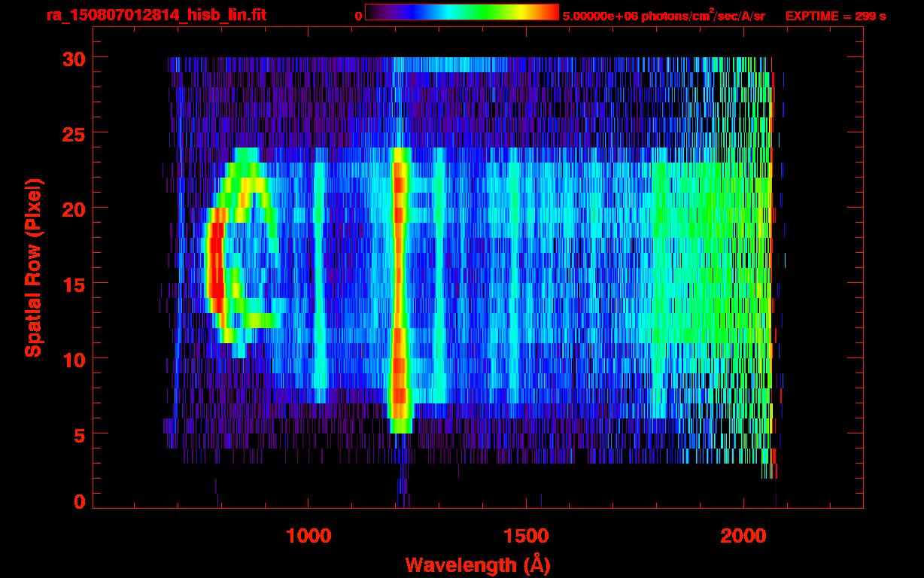Screen dimensions: 924x578
Task: Click the 5.00000e+06 photons/cm²/sec/A/sr label
Action: point(664,15)
